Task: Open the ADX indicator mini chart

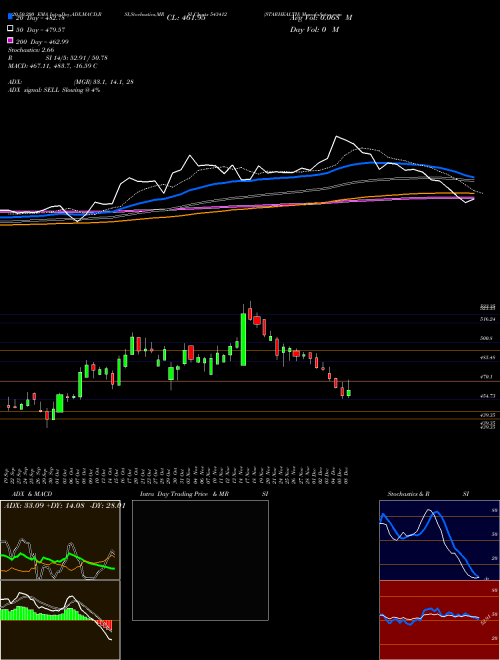Action: (x=60, y=540)
